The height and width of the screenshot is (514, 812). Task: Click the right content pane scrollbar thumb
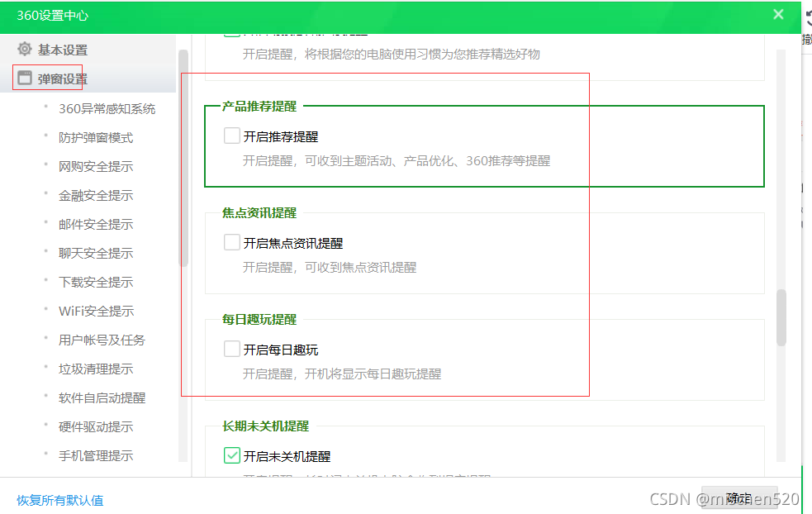coord(781,317)
